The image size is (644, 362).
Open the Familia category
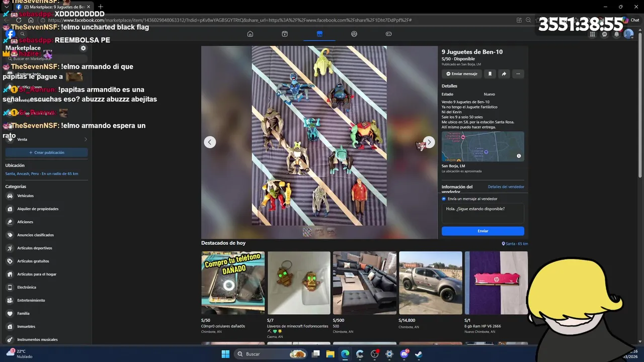pyautogui.click(x=46, y=313)
